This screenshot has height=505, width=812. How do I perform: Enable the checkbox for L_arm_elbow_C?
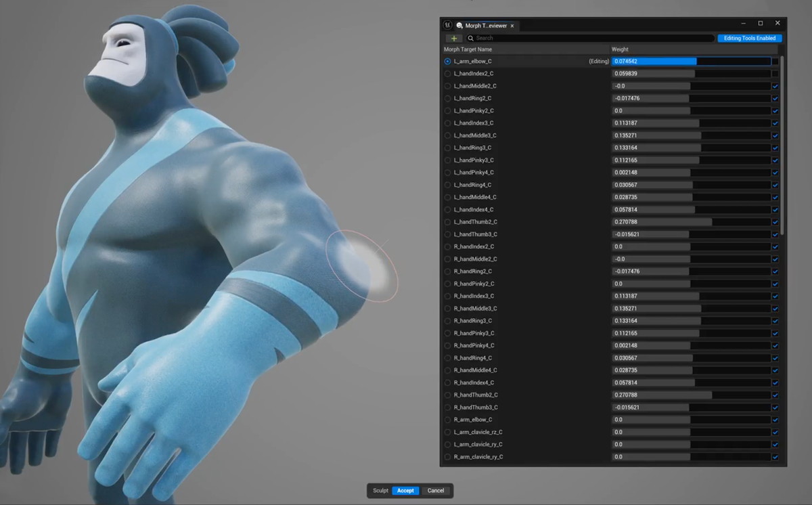tap(775, 62)
